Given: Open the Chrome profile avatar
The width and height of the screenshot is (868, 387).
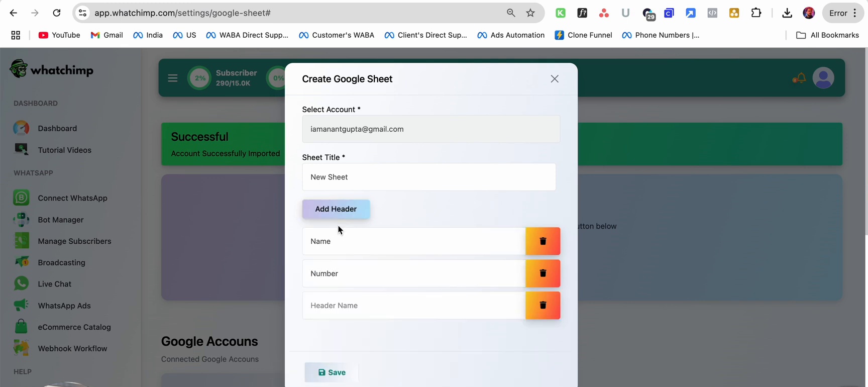Looking at the screenshot, I should [809, 13].
